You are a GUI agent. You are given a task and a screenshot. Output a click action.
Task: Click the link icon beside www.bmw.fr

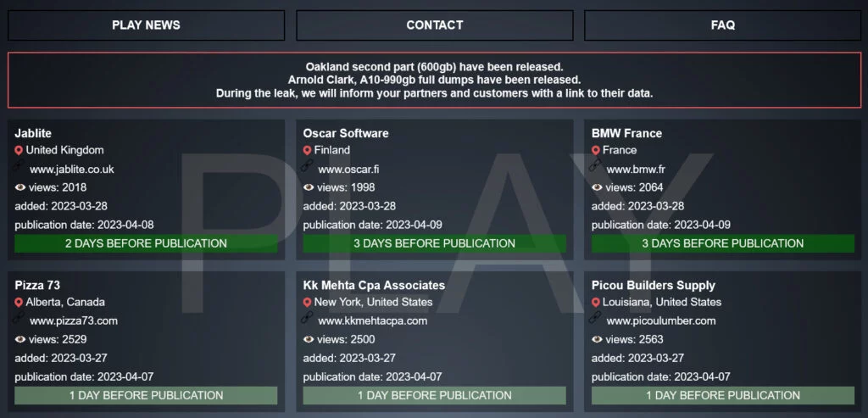[x=595, y=167]
